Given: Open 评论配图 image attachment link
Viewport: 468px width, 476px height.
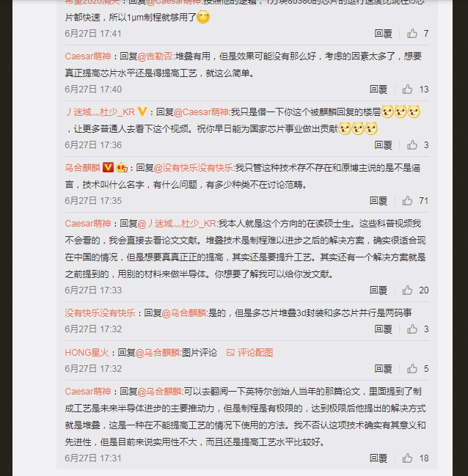Looking at the screenshot, I should (249, 353).
